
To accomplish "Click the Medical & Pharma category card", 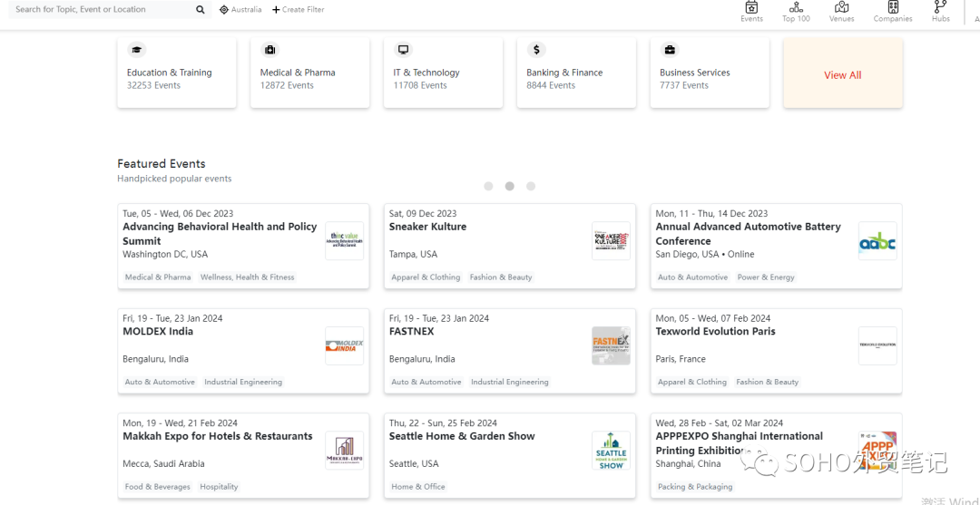I will pos(309,73).
